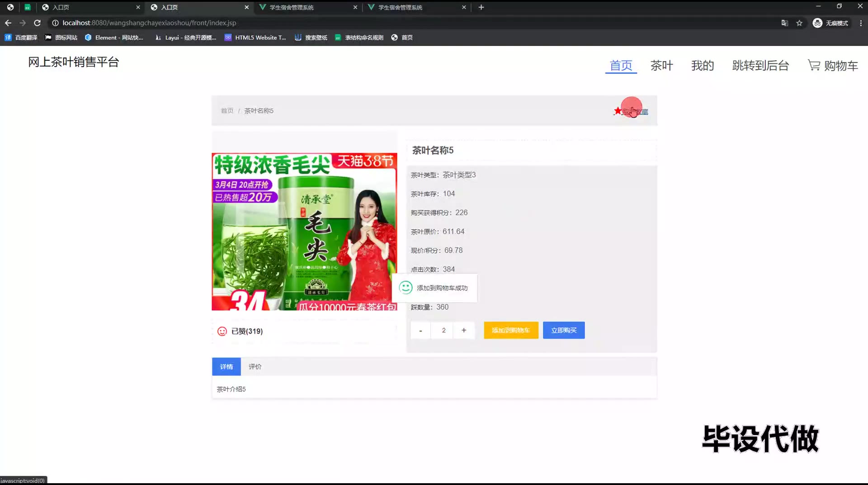Open HTML5 Website bookmark

[x=255, y=38]
